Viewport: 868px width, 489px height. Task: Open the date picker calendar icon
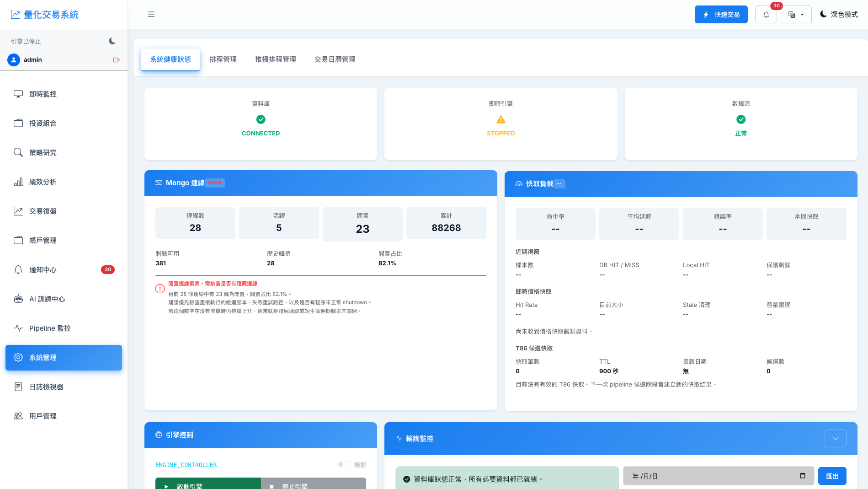click(803, 476)
